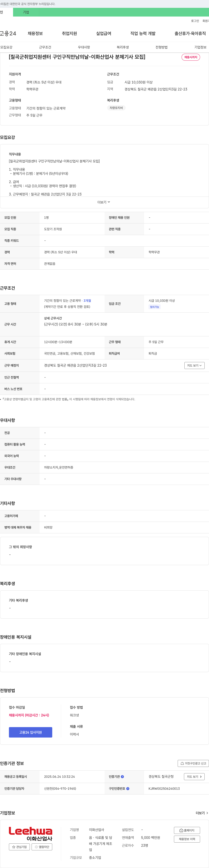Click the 5,000 백만원 revenue value
Viewport: 209px width, 868px height.
point(151,838)
